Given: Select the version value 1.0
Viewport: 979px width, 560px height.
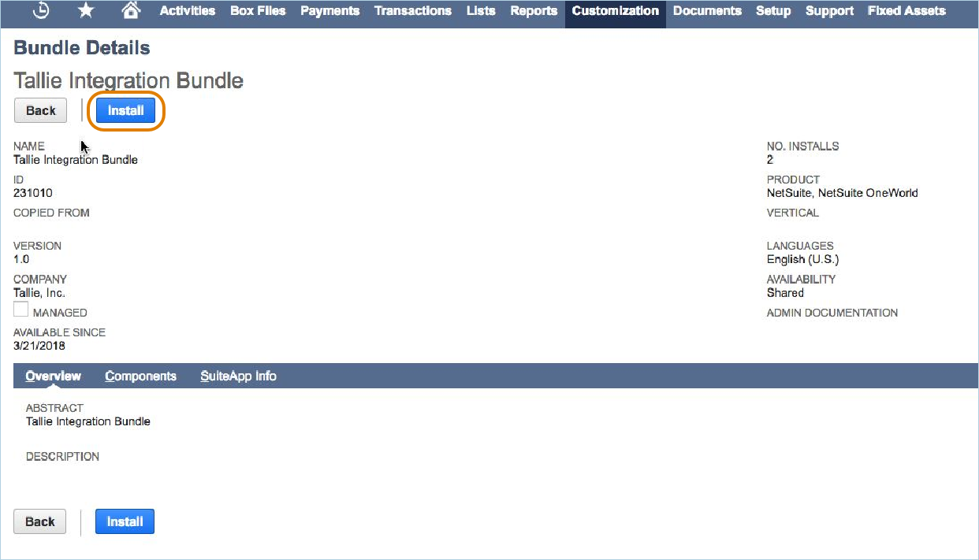Looking at the screenshot, I should pos(21,259).
